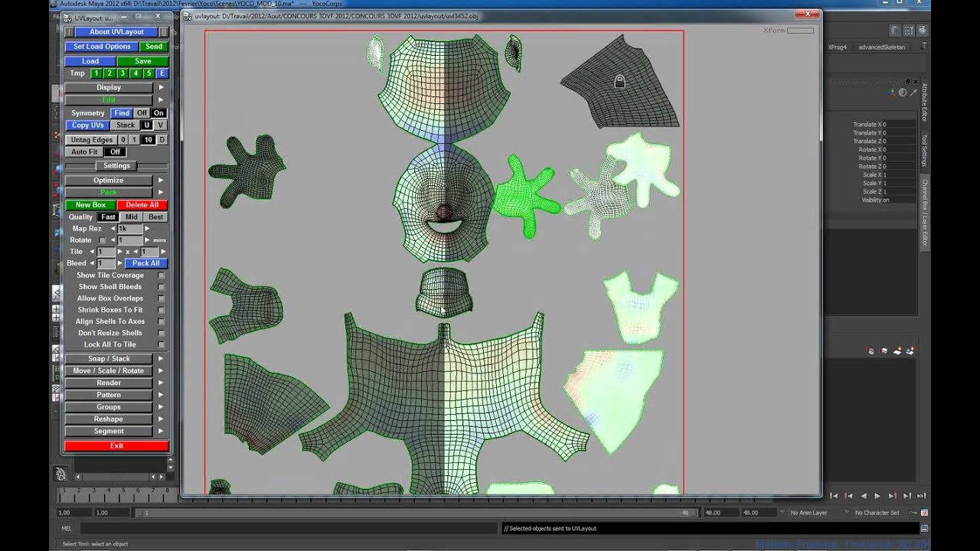
Task: Click the step back one frame icon
Action: 848,496
